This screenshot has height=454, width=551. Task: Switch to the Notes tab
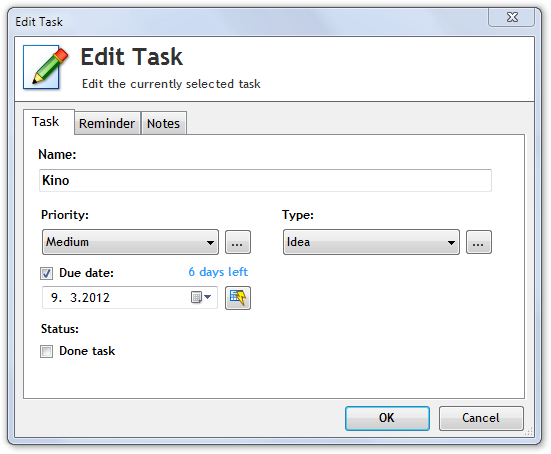click(x=163, y=123)
